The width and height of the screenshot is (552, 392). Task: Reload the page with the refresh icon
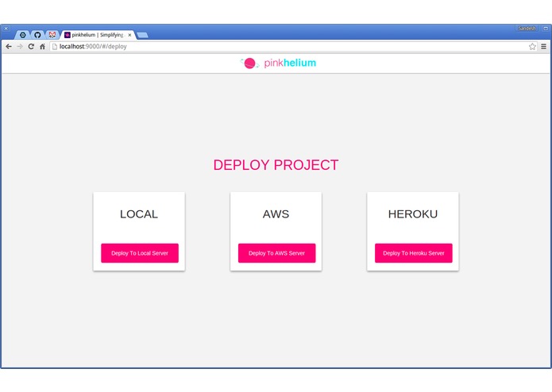31,46
